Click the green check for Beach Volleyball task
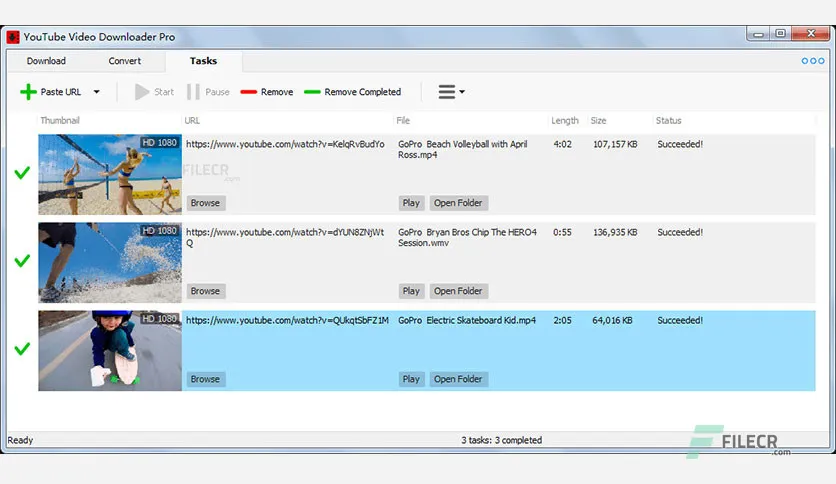The height and width of the screenshot is (484, 836). 22,173
